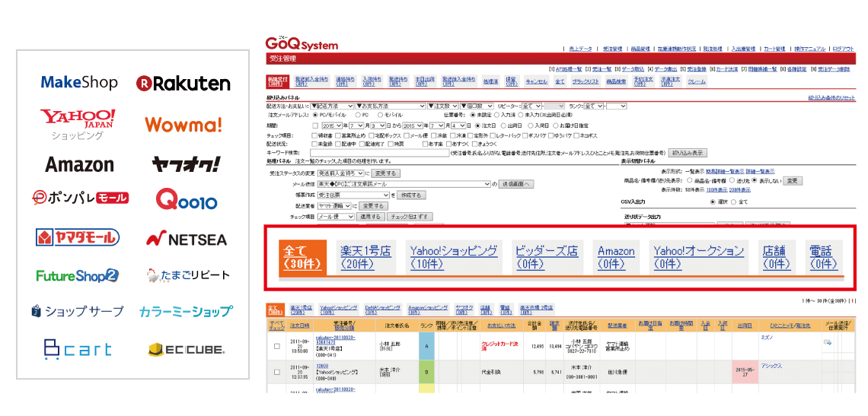This screenshot has height=416, width=868.
Task: Click the FutureShop2 logo
Action: tap(78, 275)
